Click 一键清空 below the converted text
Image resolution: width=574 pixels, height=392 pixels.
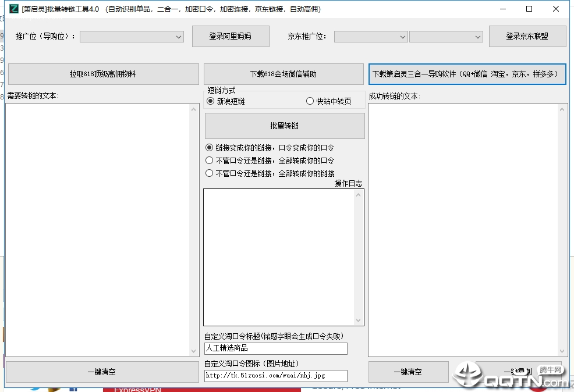click(408, 372)
